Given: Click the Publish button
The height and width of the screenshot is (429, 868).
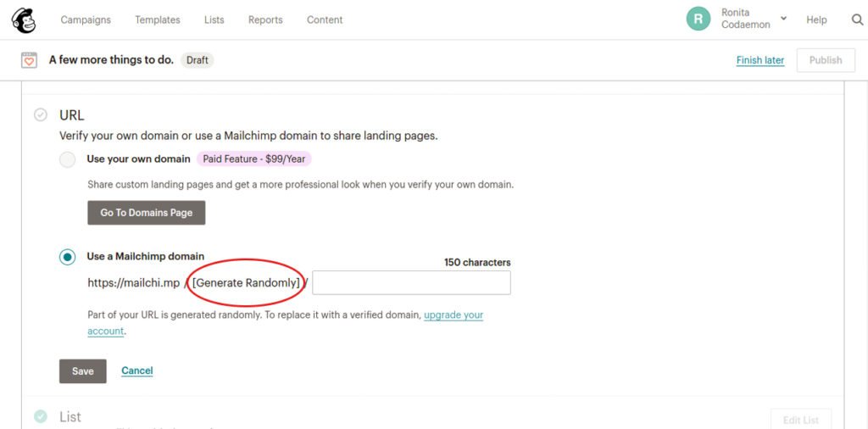Looking at the screenshot, I should click(826, 60).
